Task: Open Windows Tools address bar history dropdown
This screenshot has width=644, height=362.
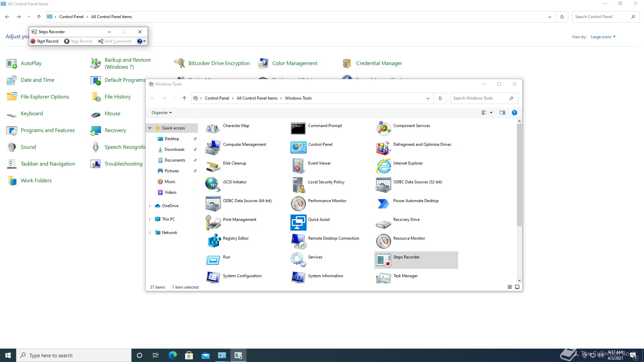Action: [428, 98]
